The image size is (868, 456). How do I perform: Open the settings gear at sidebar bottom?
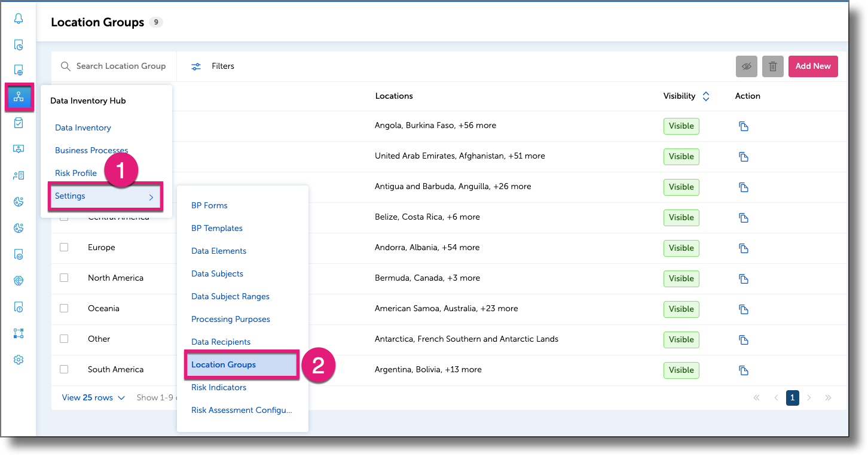tap(19, 359)
